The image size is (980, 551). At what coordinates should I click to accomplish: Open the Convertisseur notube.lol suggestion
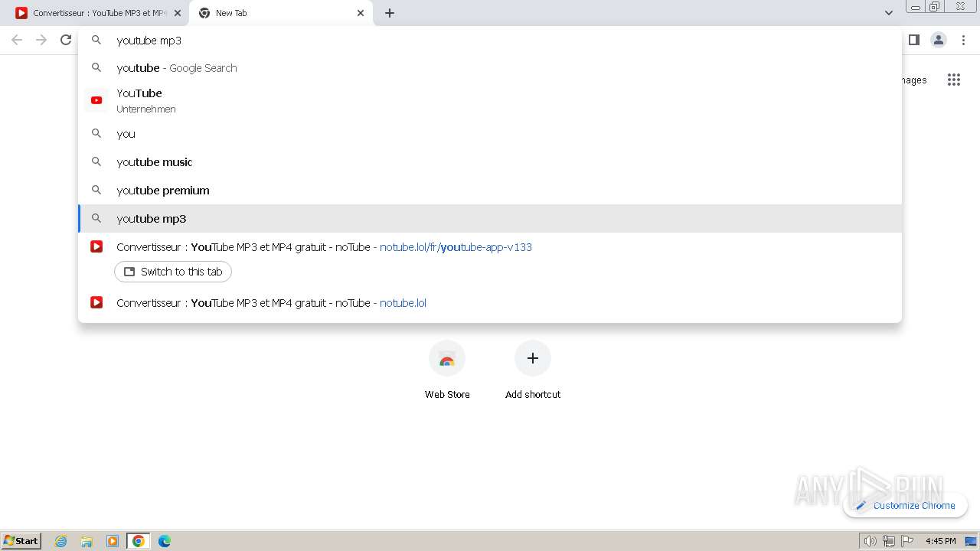(x=490, y=303)
